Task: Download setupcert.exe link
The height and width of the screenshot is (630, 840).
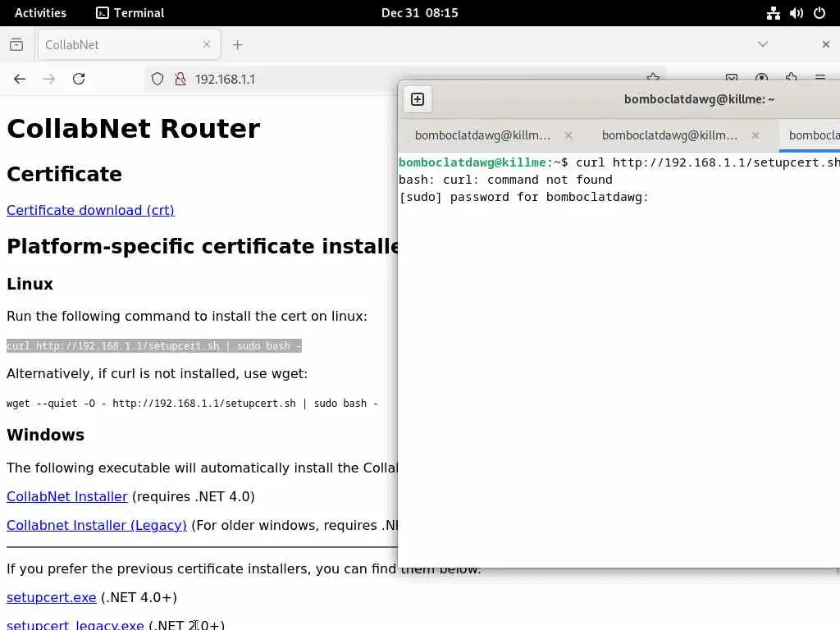Action: pyautogui.click(x=52, y=597)
